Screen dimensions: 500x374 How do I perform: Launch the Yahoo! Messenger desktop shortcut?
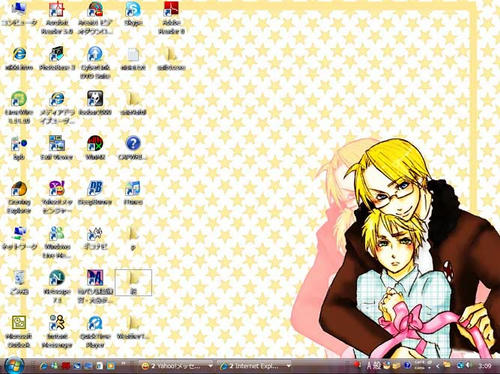57,197
